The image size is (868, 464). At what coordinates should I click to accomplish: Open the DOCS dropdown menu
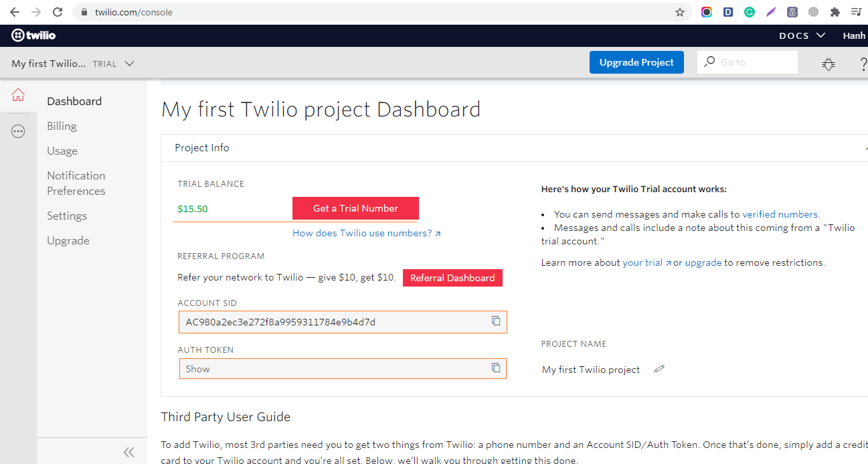[x=802, y=35]
